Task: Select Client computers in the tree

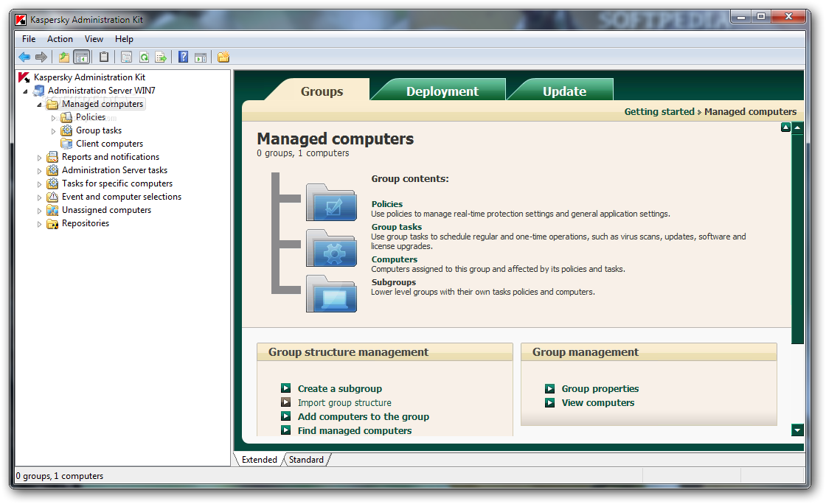Action: point(109,144)
